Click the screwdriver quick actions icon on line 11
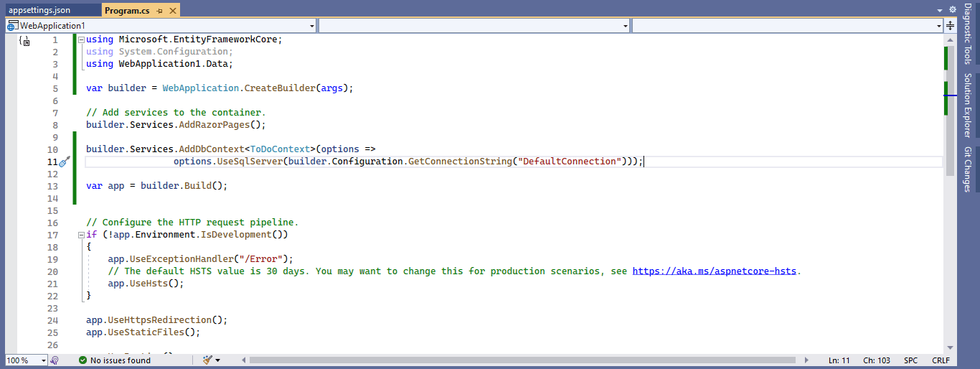This screenshot has width=980, height=369. click(64, 162)
